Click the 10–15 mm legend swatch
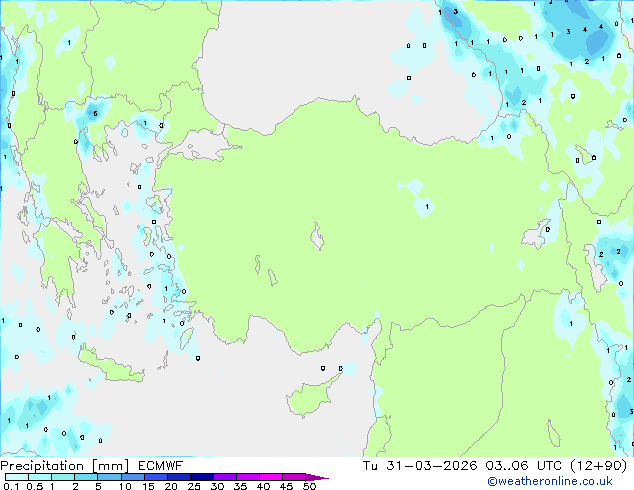 pos(132,477)
